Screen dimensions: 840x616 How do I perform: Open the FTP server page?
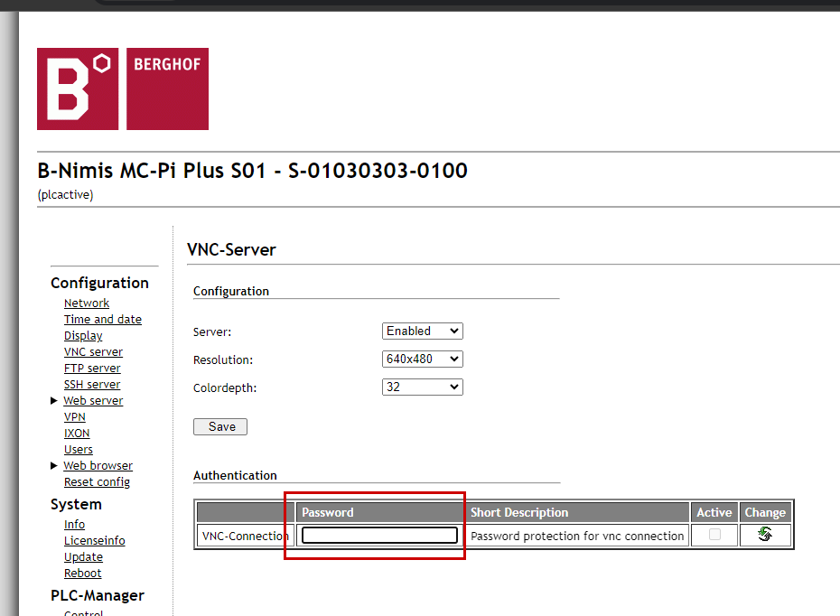(92, 368)
